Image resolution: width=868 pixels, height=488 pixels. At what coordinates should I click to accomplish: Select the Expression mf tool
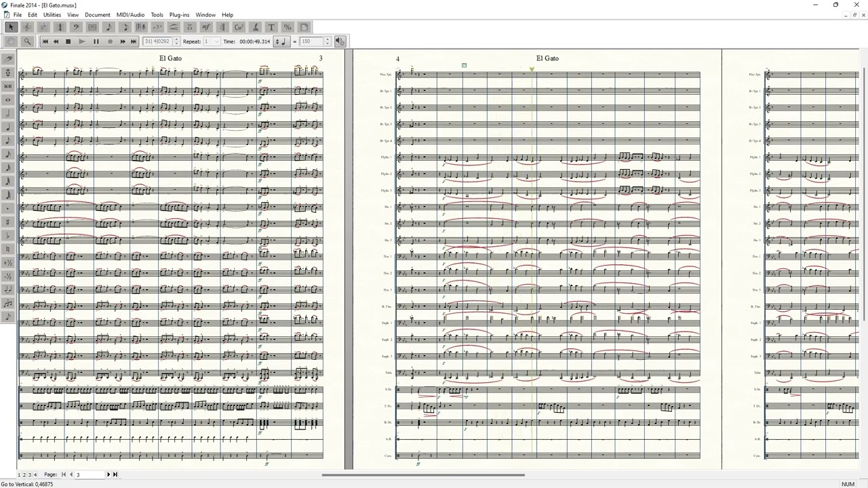coord(206,27)
